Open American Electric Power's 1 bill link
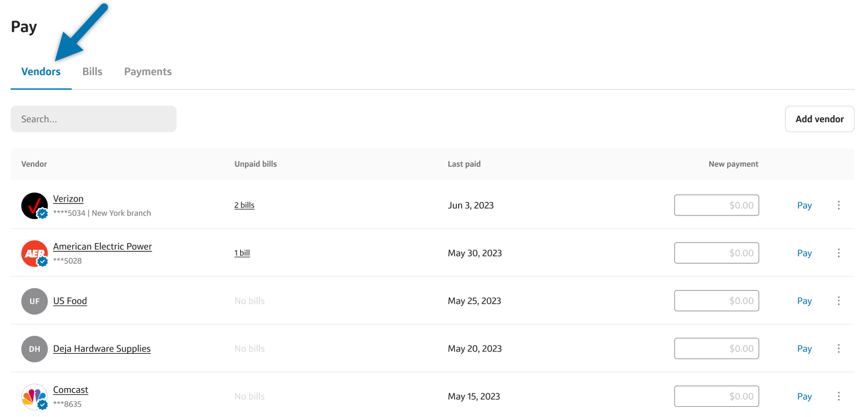Image resolution: width=868 pixels, height=417 pixels. pos(242,253)
